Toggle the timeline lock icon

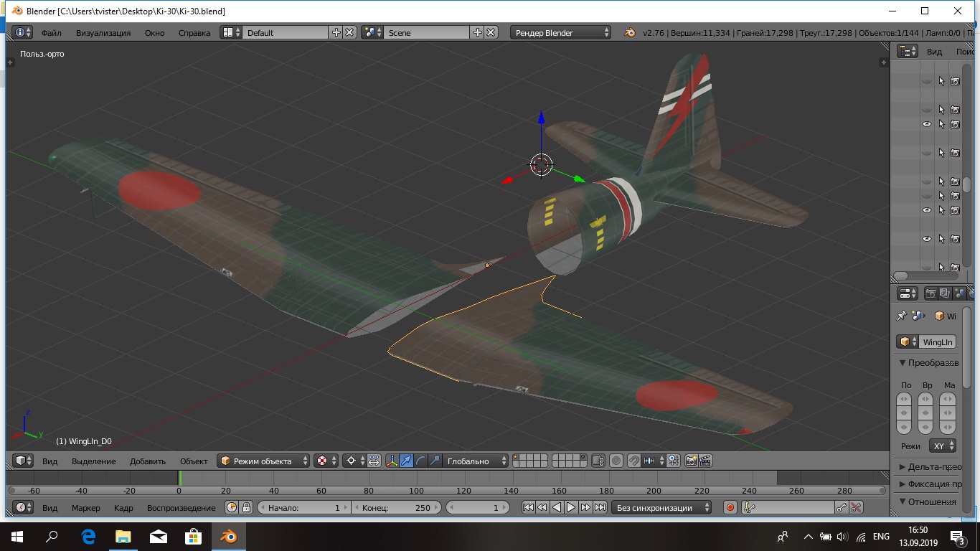(x=246, y=507)
